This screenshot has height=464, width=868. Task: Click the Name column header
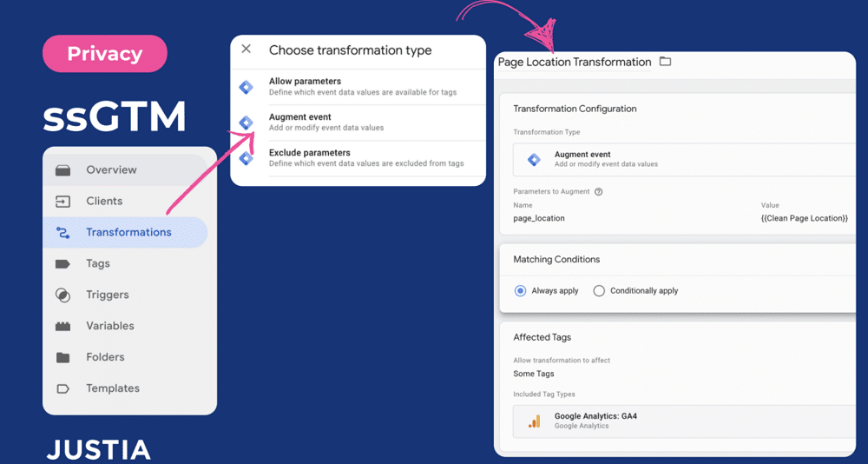(x=523, y=205)
